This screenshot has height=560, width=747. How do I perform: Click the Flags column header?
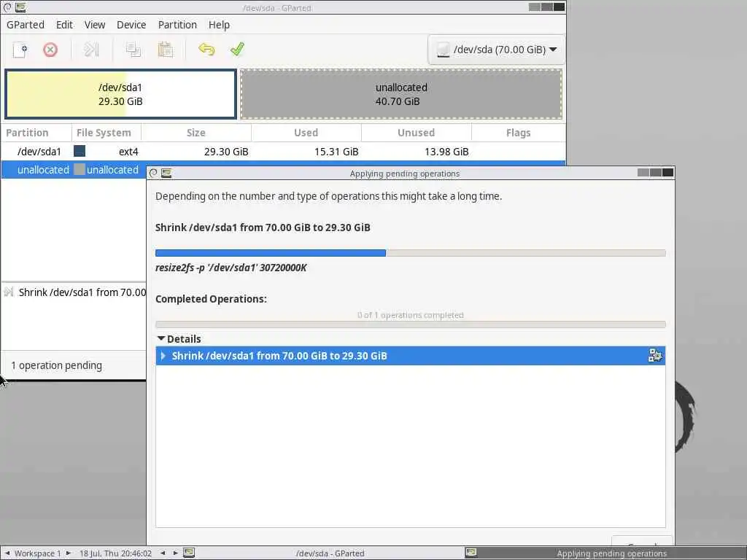[x=519, y=133]
